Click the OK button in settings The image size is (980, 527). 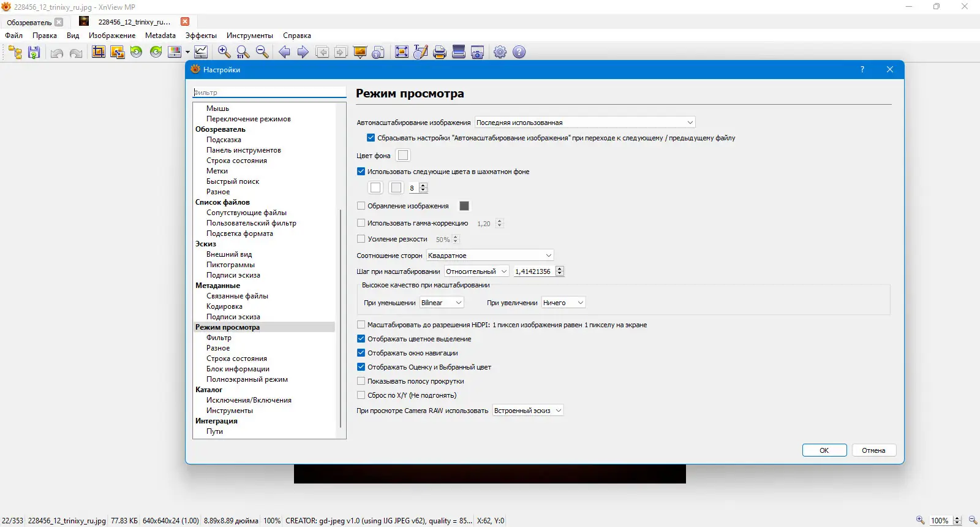click(824, 450)
